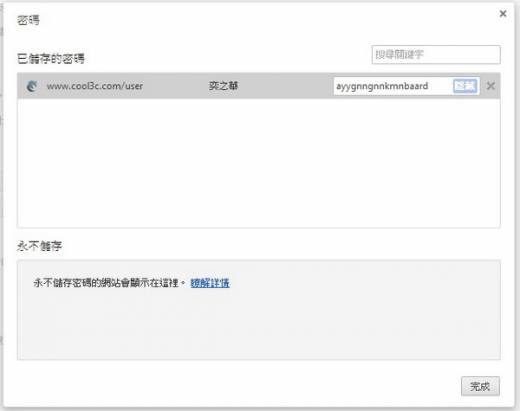Click the 密碼 dialog title
The image size is (520, 411).
[x=28, y=20]
